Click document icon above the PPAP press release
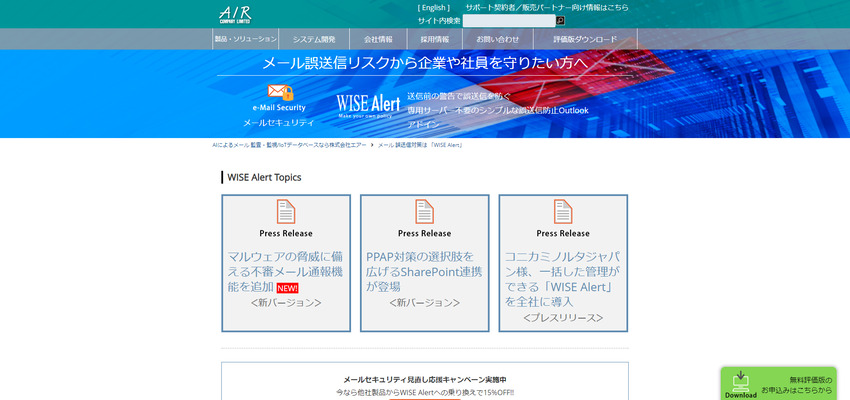This screenshot has width=850, height=400. click(x=424, y=211)
